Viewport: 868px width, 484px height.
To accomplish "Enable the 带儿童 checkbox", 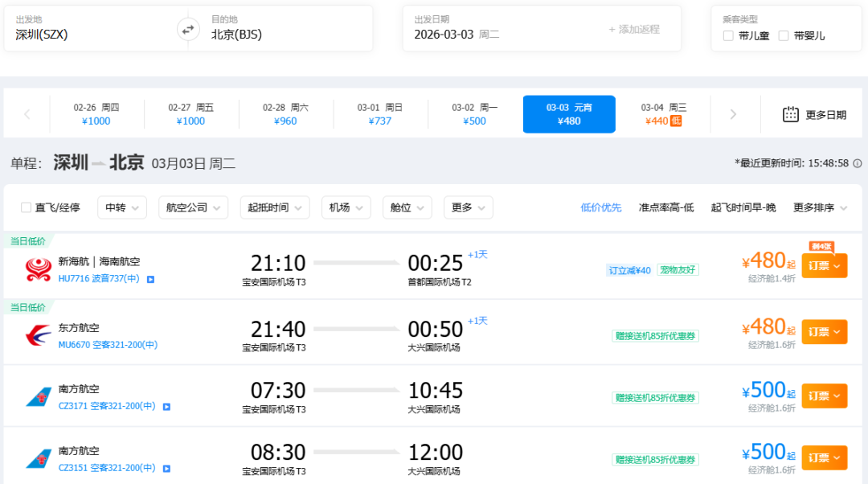I will point(728,35).
